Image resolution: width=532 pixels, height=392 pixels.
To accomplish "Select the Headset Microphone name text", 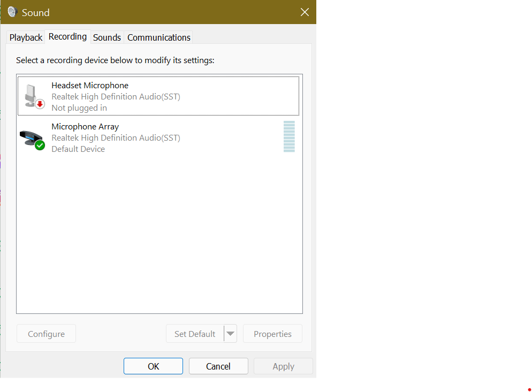I will (90, 86).
